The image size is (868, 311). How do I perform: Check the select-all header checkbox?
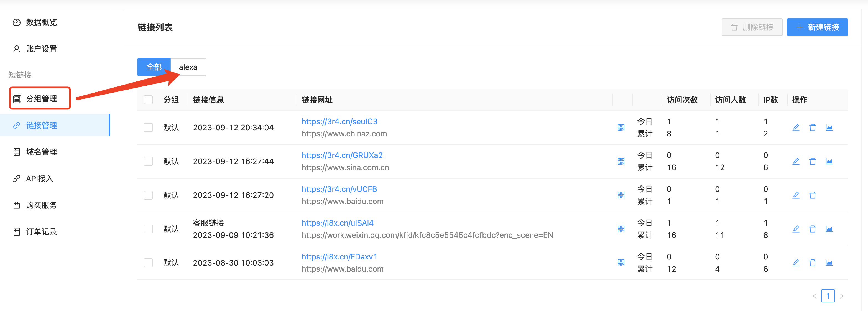(148, 100)
